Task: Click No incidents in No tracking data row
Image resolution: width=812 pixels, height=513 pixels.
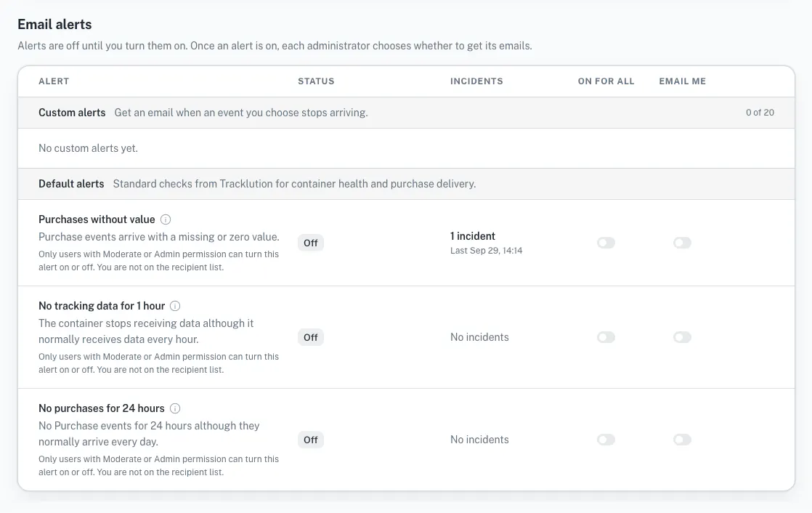Action: pos(479,337)
